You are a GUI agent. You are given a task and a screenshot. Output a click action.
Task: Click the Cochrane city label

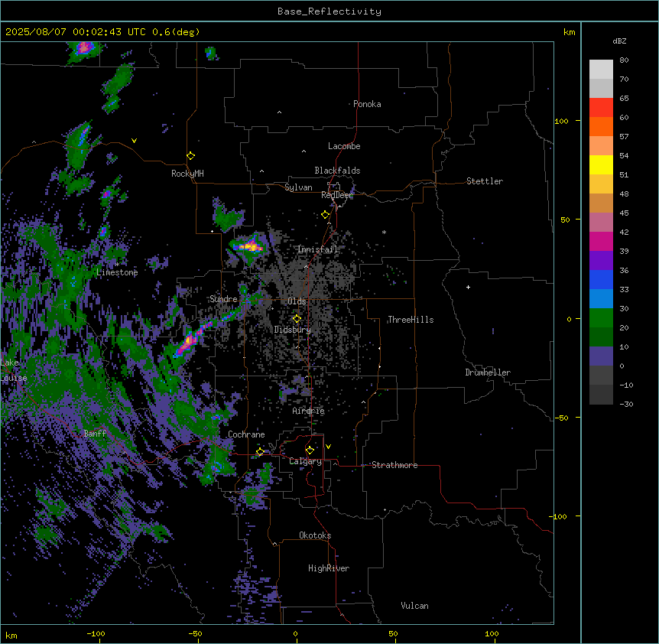click(246, 434)
